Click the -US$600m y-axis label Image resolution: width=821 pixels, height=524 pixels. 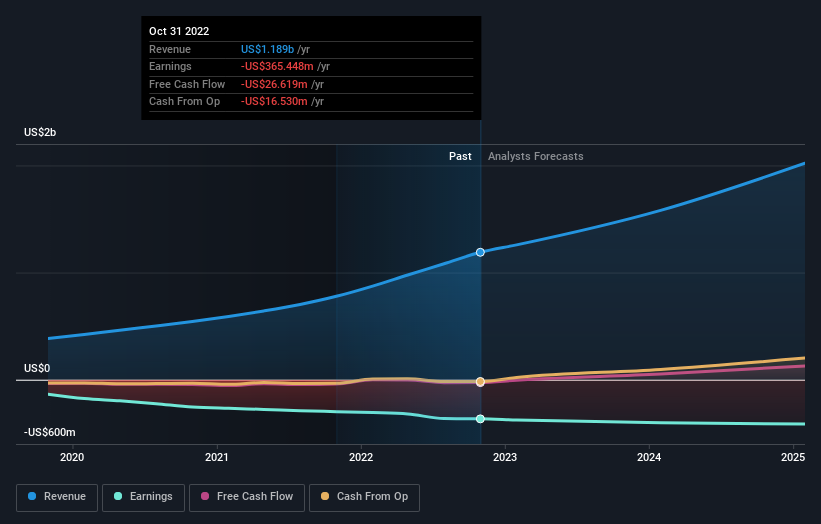[50, 432]
